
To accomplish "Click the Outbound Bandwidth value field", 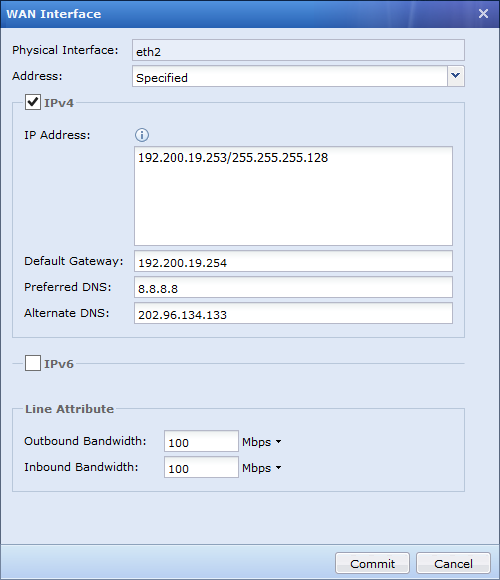I will click(202, 441).
